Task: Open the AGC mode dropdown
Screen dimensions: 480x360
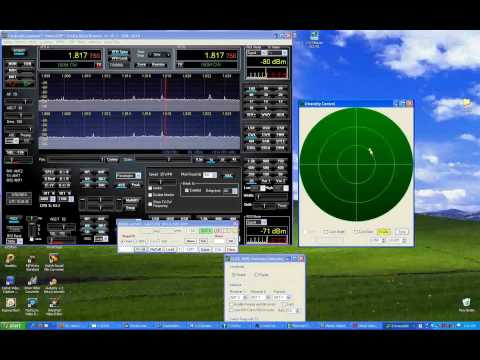Action: tap(12, 141)
